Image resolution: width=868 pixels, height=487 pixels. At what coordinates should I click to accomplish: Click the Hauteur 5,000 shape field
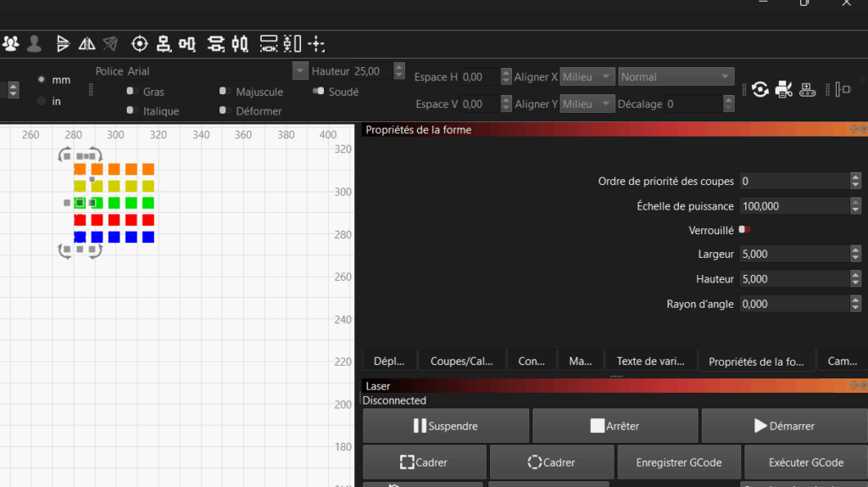pyautogui.click(x=795, y=278)
